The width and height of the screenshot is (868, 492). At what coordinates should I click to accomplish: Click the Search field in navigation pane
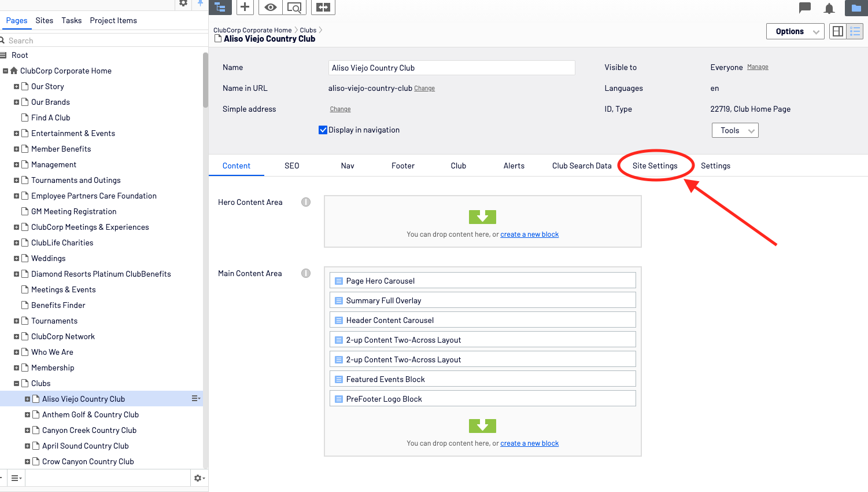click(x=104, y=41)
